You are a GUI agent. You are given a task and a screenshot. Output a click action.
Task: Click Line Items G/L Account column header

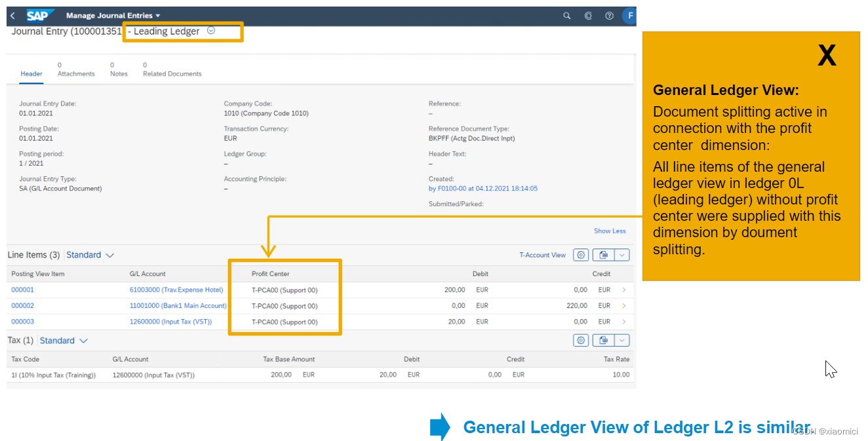tap(148, 274)
